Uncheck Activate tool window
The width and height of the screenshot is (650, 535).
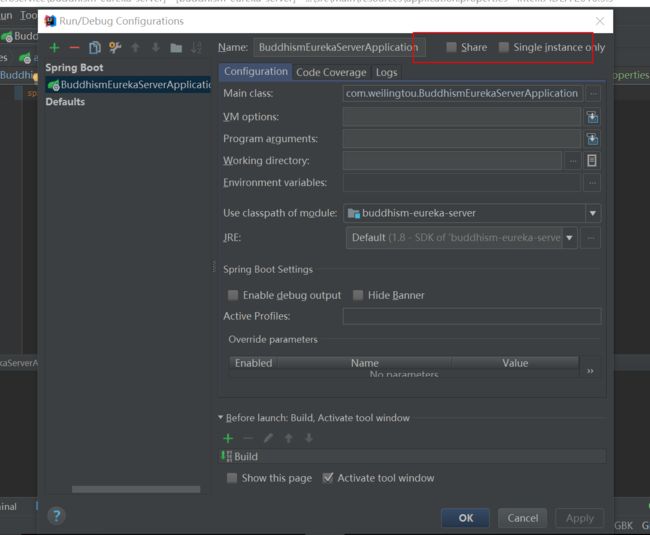pos(327,478)
